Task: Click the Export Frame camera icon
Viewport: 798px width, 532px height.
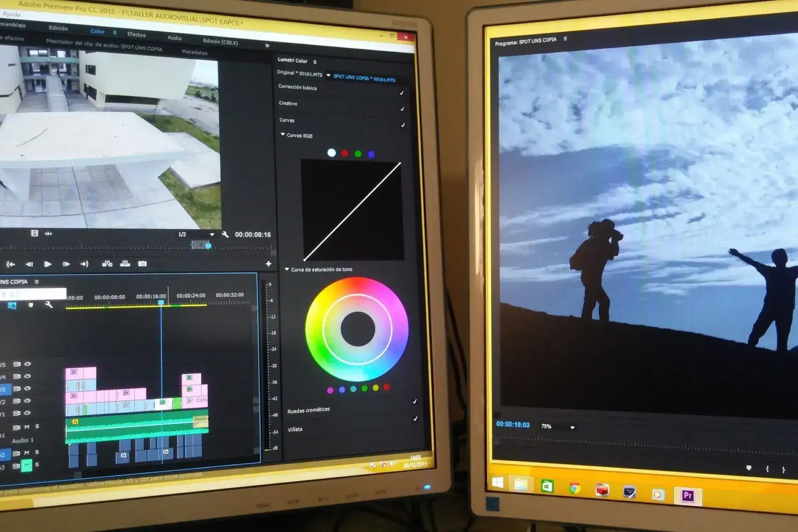Action: point(142,264)
